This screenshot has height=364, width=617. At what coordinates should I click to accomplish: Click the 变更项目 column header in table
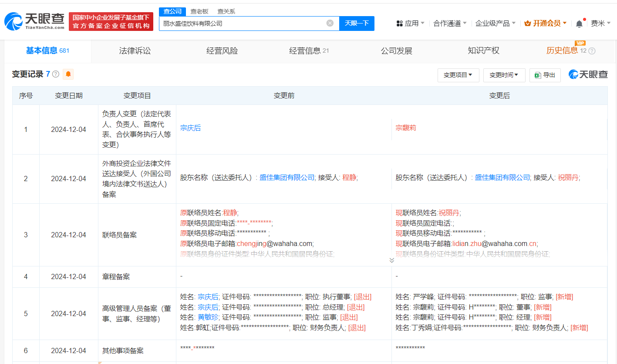(137, 96)
